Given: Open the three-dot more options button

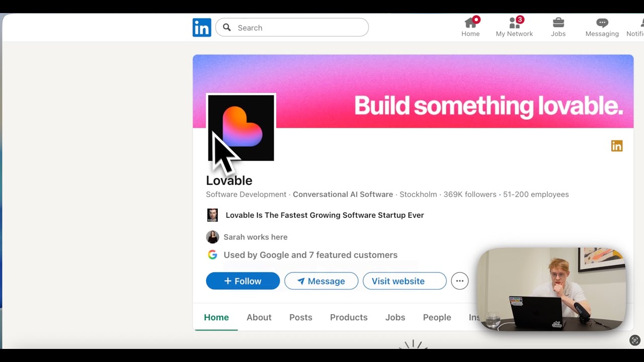Looking at the screenshot, I should (x=460, y=281).
